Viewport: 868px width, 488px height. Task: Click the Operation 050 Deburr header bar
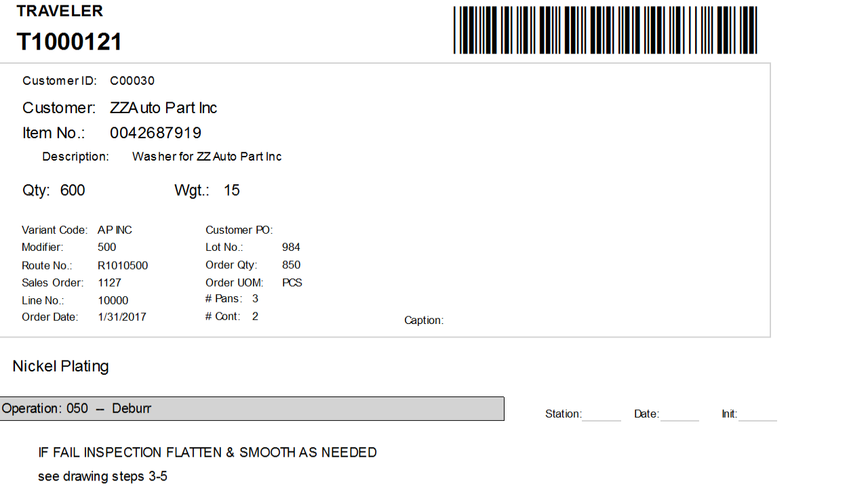pyautogui.click(x=252, y=409)
